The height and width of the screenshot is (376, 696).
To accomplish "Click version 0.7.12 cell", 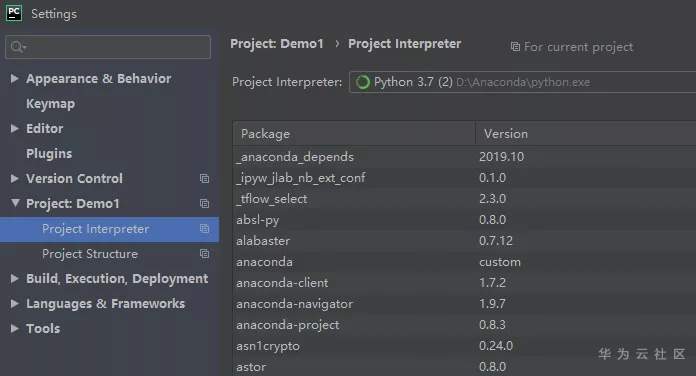I will coord(496,241).
